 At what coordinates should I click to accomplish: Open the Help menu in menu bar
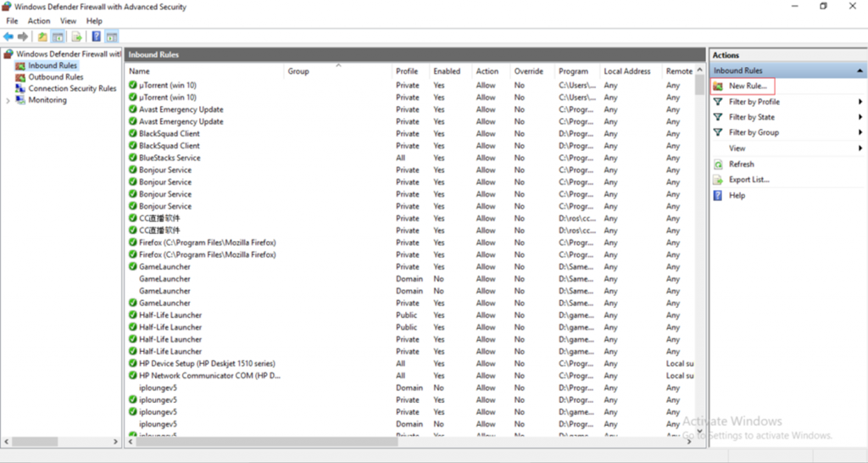click(x=94, y=21)
